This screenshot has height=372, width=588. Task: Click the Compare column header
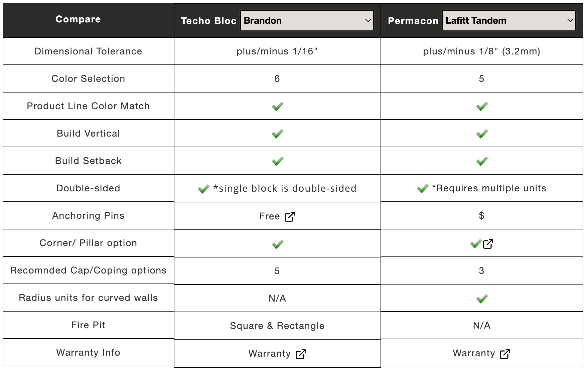click(x=78, y=19)
